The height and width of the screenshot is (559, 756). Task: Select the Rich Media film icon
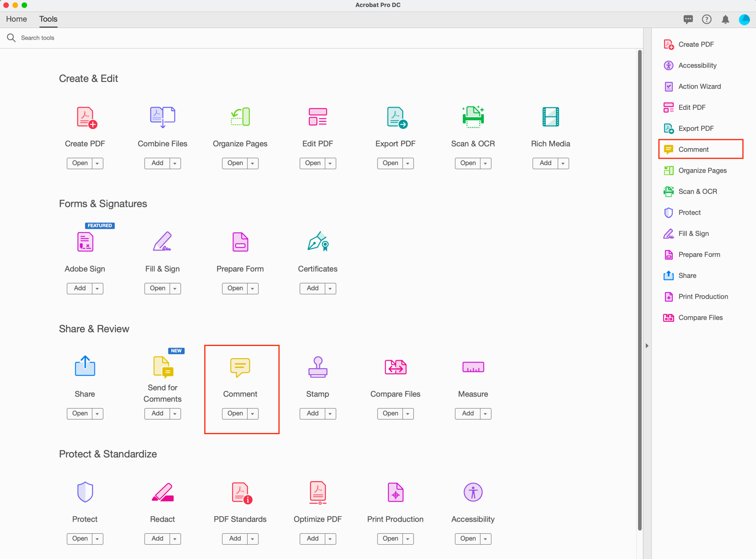pos(550,117)
